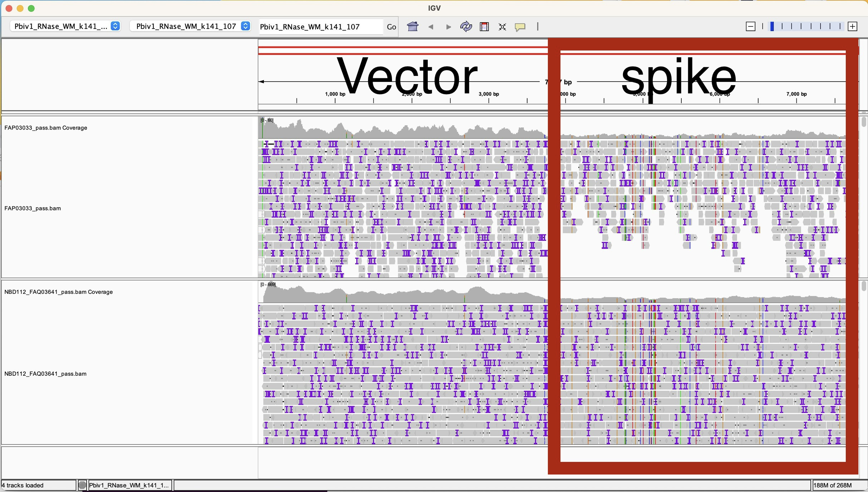Screen dimensions: 868x492
Task: Open the Pbiv1_RNase_WM_k141_107 chromosome dropdown
Action: click(190, 26)
